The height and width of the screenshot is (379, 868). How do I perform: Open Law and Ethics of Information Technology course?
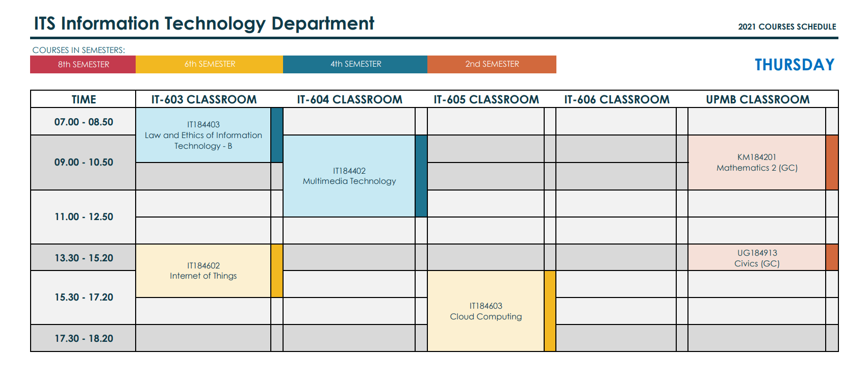point(203,135)
